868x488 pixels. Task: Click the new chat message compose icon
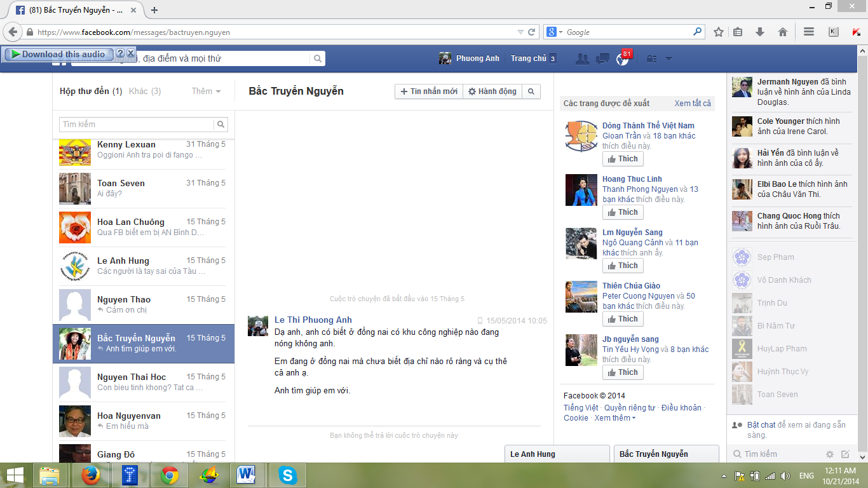[x=845, y=454]
